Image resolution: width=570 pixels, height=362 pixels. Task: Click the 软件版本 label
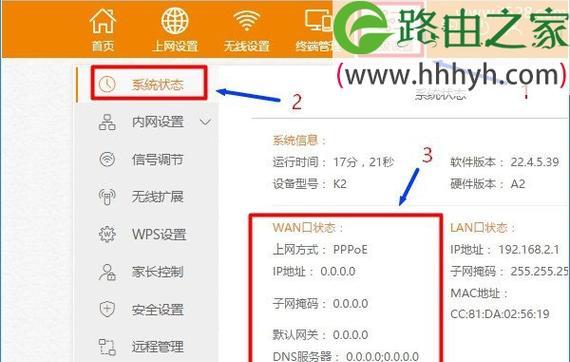477,162
